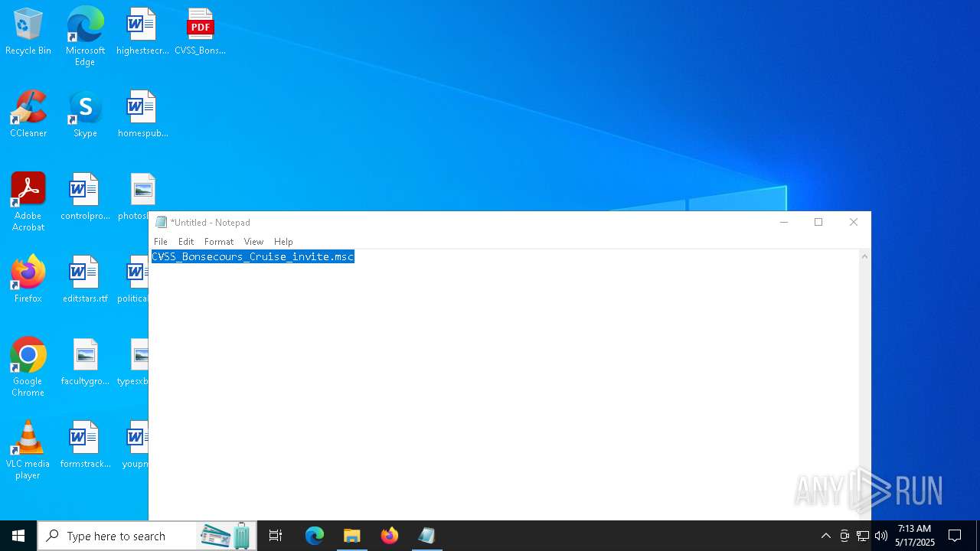980x551 pixels.
Task: Launch Microsoft Edge from desktop shortcut
Action: 85,36
